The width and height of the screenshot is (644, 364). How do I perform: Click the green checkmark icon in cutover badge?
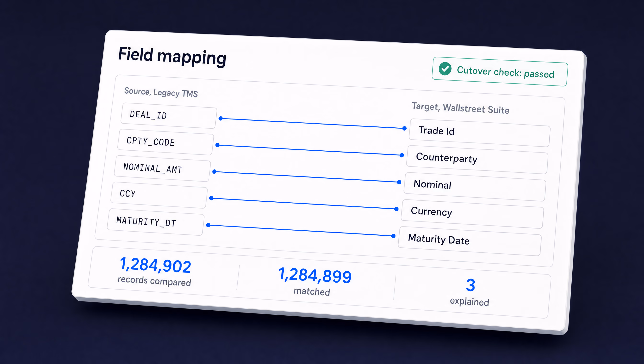445,69
